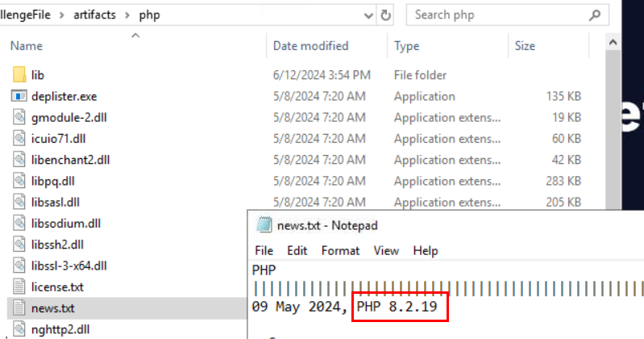Click the php breadcrumb segment

tap(149, 15)
